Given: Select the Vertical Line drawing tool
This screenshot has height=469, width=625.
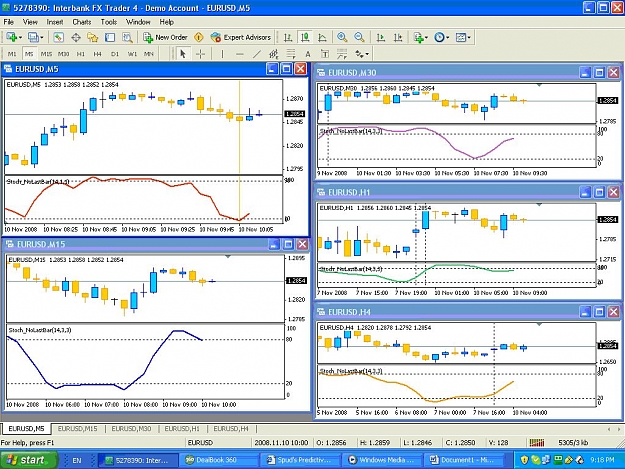Looking at the screenshot, I should 222,53.
